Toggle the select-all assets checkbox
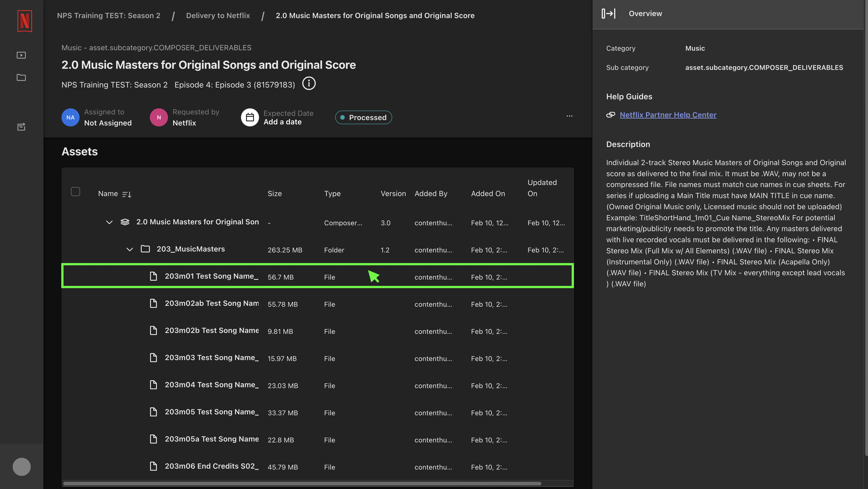 coord(75,192)
